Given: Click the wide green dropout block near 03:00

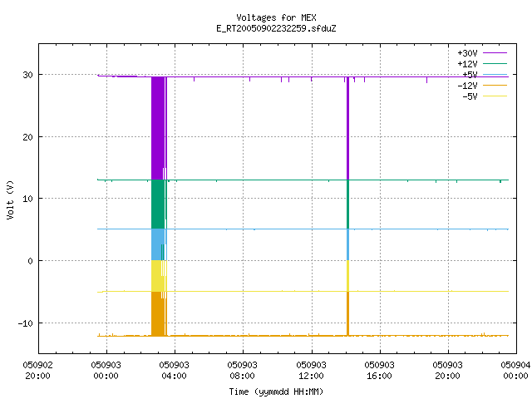Looking at the screenshot, I should [158, 204].
